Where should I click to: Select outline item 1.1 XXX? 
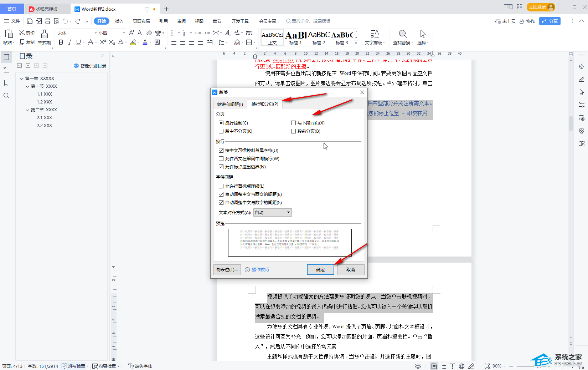point(44,94)
